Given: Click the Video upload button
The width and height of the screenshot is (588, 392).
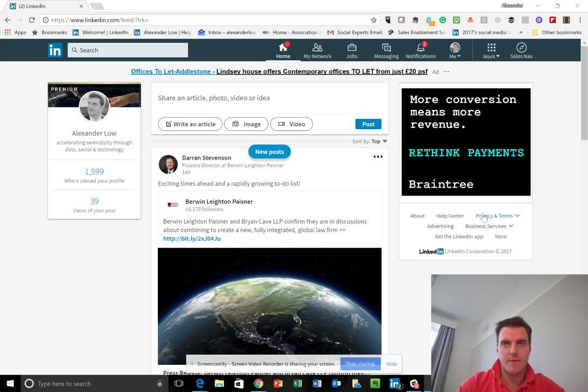Looking at the screenshot, I should coord(291,124).
